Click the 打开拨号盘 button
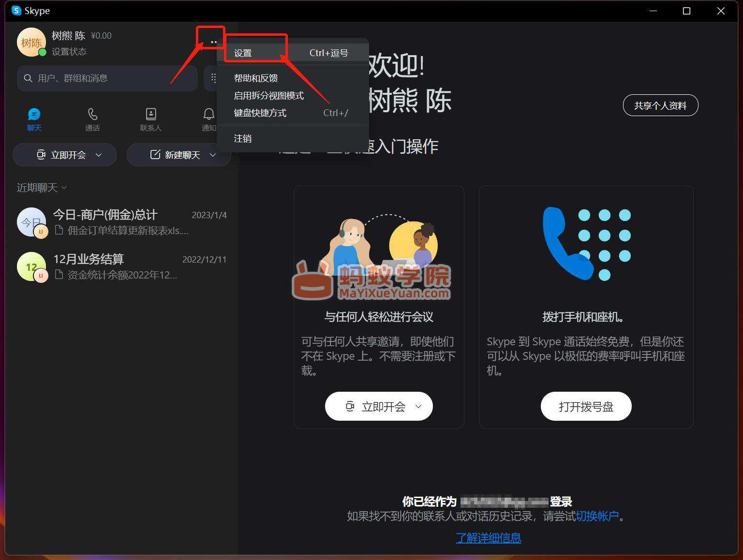The width and height of the screenshot is (743, 560). [x=586, y=406]
